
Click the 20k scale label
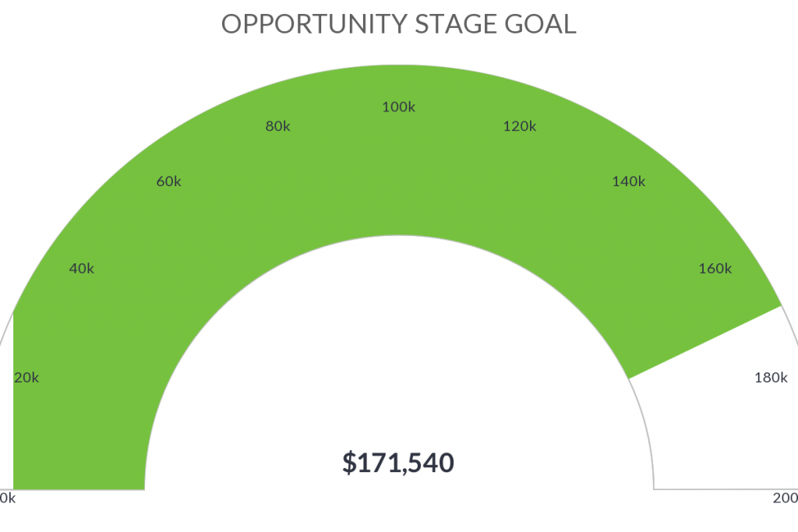tap(26, 377)
